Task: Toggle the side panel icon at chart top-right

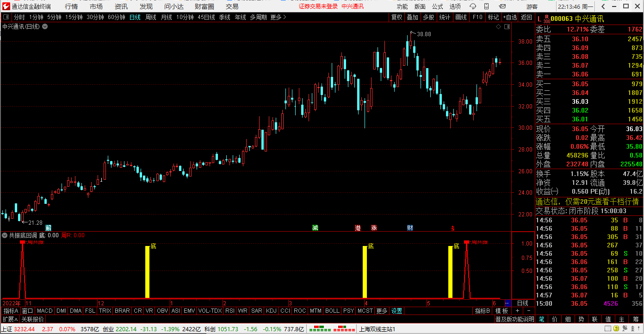Action: tap(507, 26)
